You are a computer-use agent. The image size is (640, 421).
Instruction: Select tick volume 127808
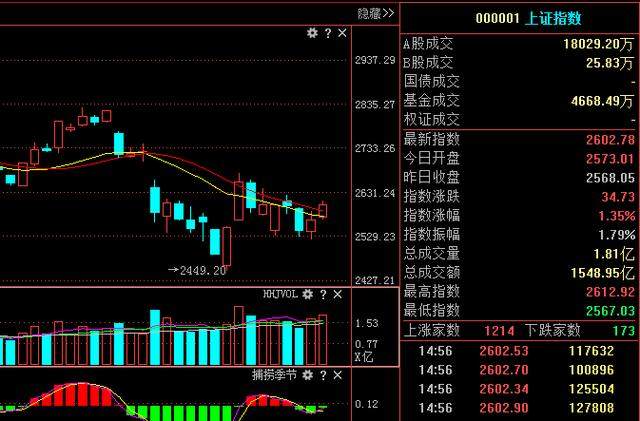pos(591,408)
